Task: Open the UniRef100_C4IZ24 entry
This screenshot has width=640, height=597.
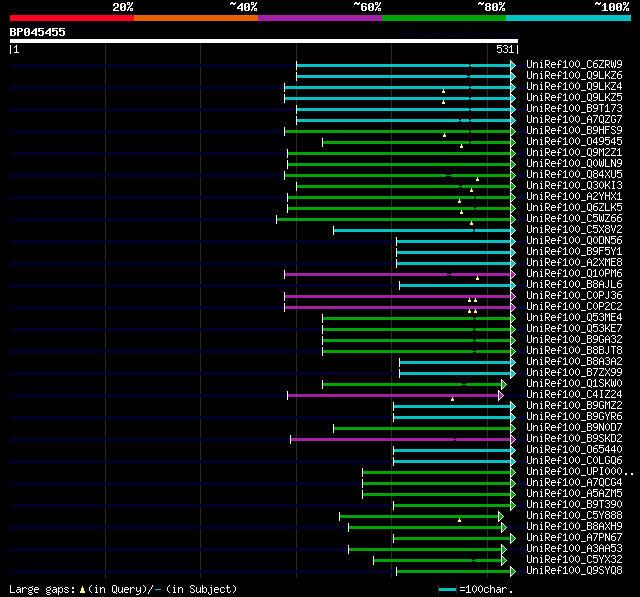Action: [x=574, y=395]
